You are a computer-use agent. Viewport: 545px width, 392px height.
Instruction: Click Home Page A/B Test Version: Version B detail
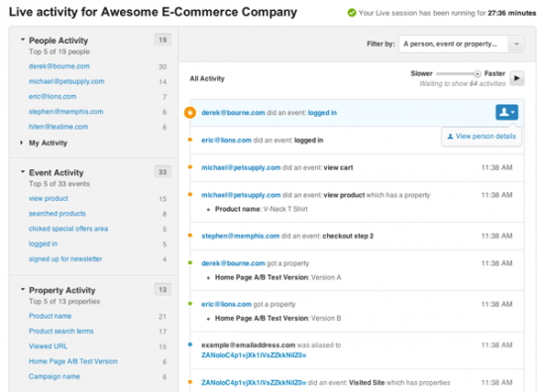pyautogui.click(x=277, y=319)
